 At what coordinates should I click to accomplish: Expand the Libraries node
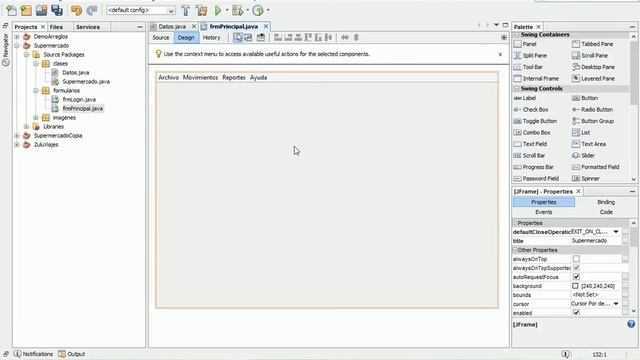click(27, 127)
